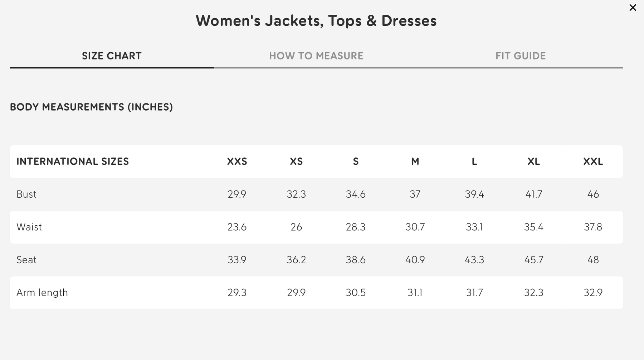Click the Waist row label

click(29, 227)
